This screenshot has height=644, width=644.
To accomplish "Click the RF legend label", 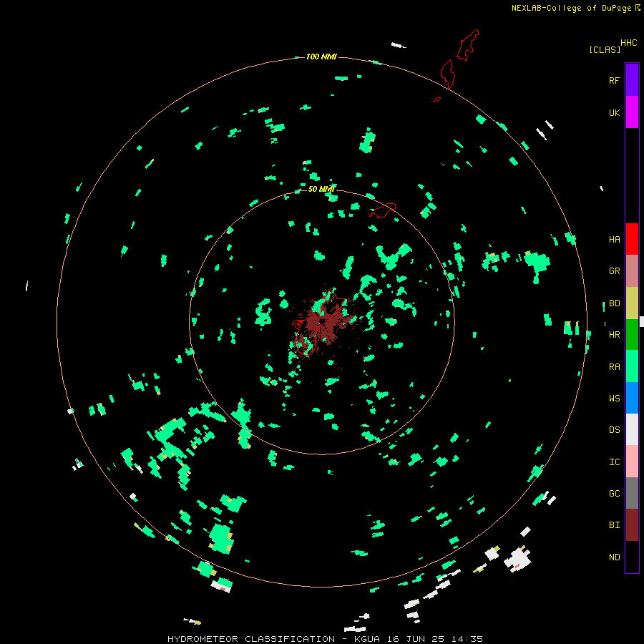I will [x=614, y=80].
